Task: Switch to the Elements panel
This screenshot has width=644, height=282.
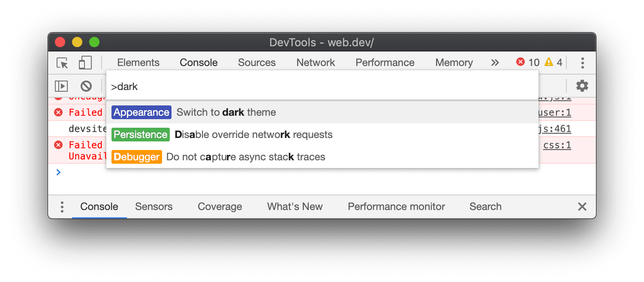Action: pyautogui.click(x=138, y=63)
